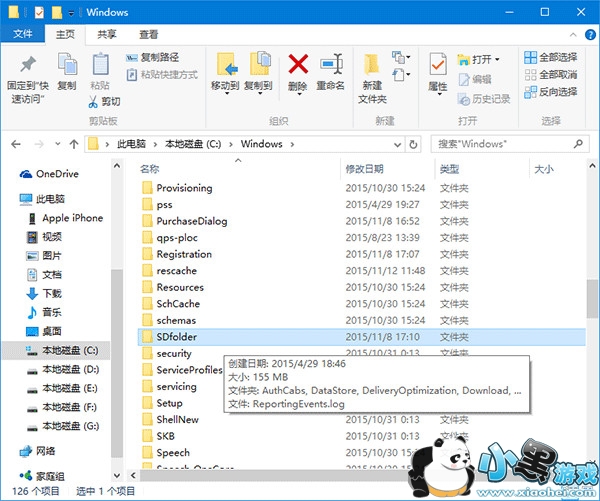Select 网络 in navigation pane
Image resolution: width=600 pixels, height=501 pixels.
coord(37,451)
